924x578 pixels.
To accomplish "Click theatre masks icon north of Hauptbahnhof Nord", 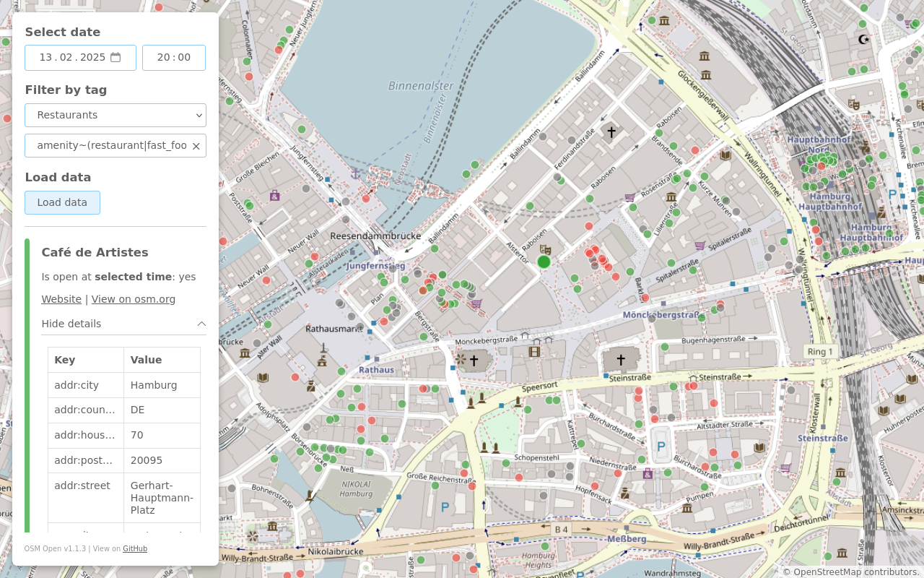I will (x=854, y=105).
